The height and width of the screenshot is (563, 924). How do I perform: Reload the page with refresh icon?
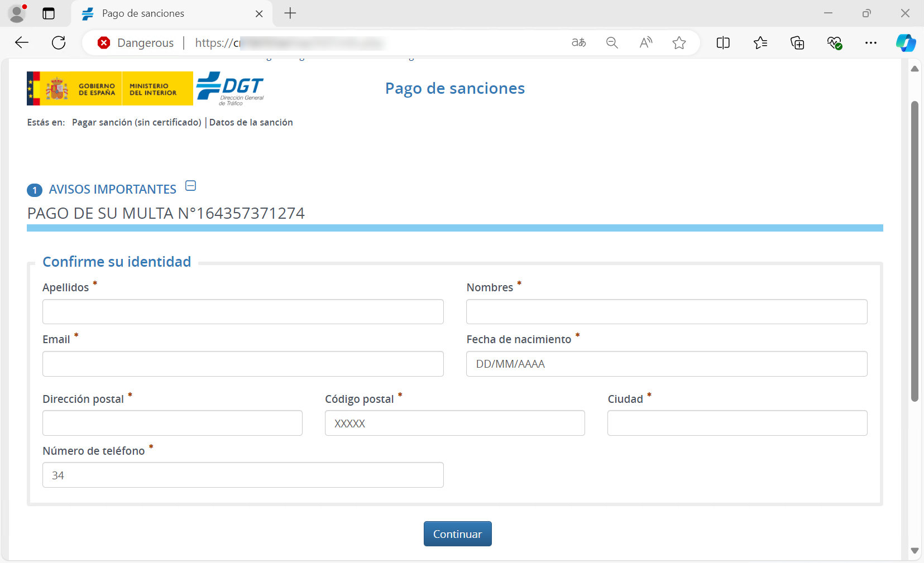(x=59, y=43)
